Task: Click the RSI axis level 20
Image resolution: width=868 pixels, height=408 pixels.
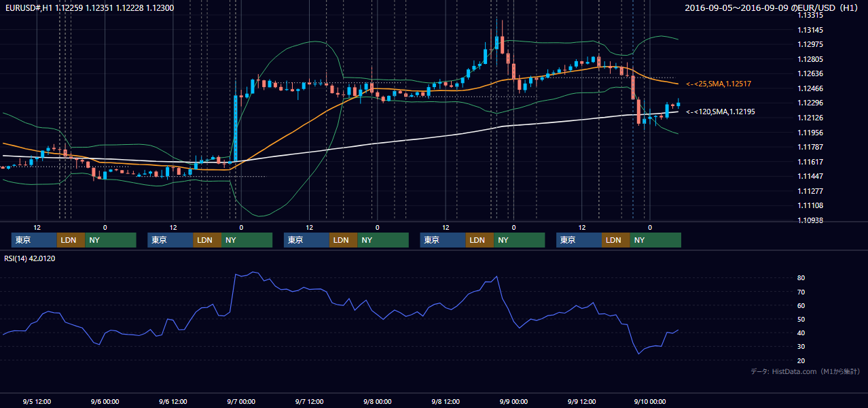Action: [x=801, y=360]
